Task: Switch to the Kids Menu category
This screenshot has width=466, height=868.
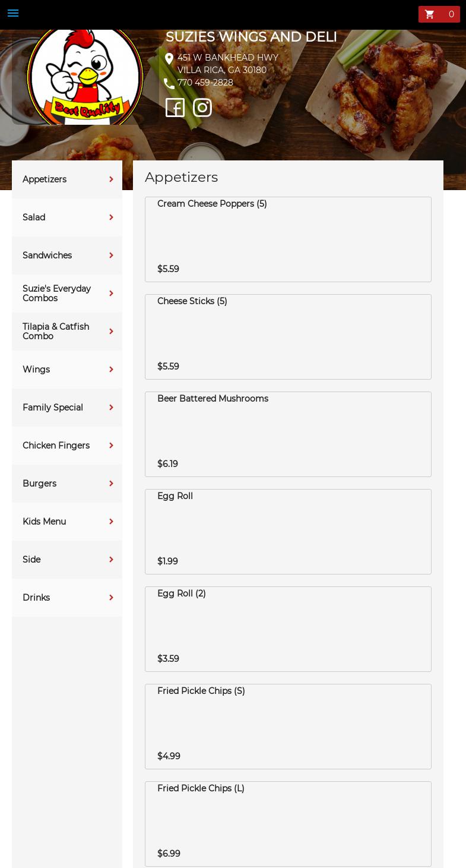Action: (x=45, y=522)
